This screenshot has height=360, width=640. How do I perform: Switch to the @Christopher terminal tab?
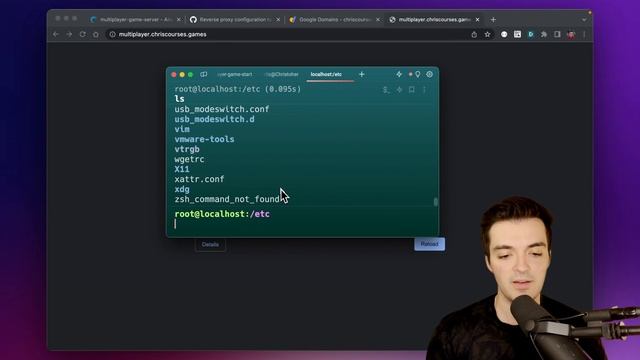281,74
